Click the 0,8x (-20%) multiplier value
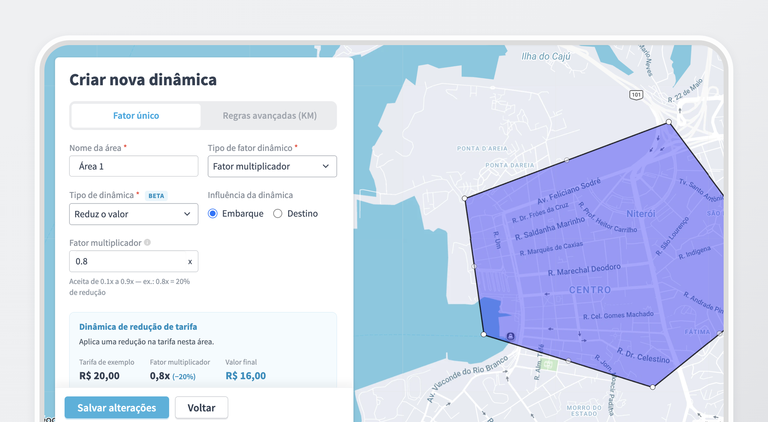Viewport: 768px width, 422px height. pos(172,375)
